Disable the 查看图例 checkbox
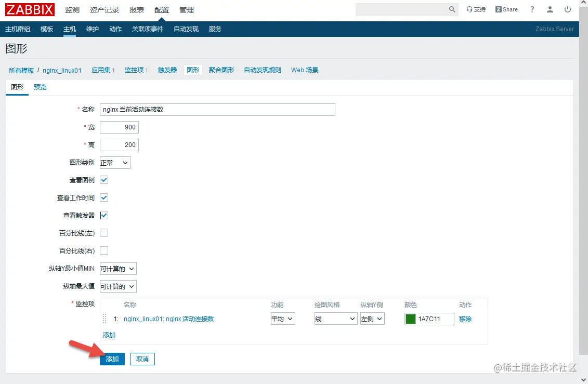The width and height of the screenshot is (588, 384). [103, 180]
